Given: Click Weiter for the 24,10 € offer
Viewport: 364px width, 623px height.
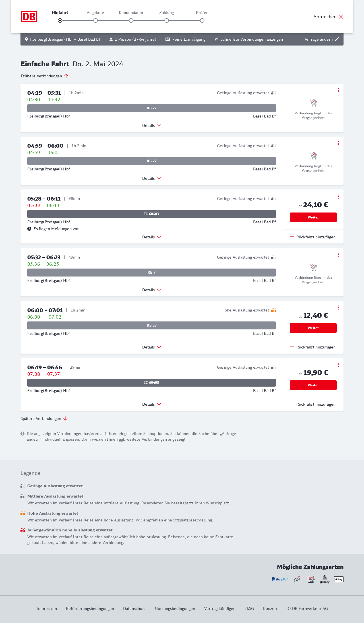Looking at the screenshot, I should [313, 217].
